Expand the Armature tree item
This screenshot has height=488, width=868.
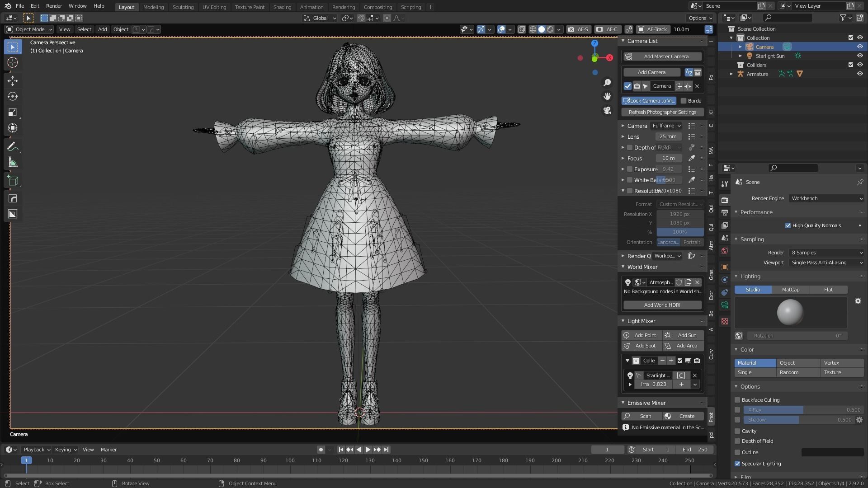[731, 74]
